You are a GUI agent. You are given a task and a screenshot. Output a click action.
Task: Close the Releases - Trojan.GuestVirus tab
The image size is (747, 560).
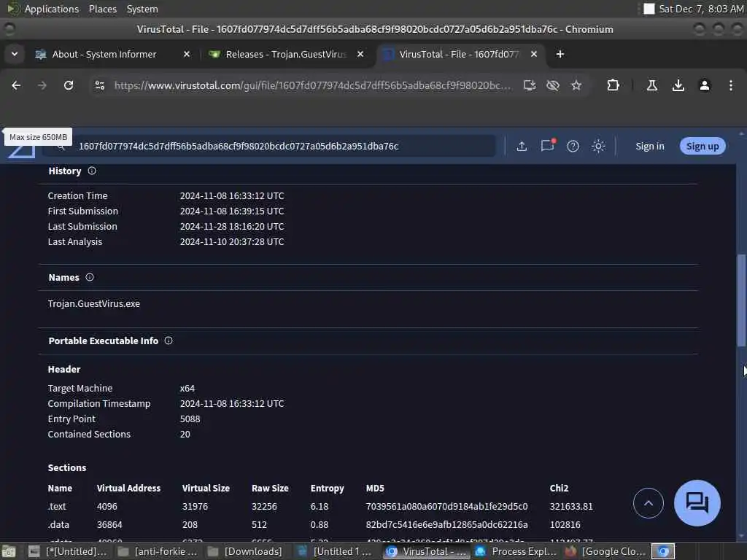click(x=360, y=54)
